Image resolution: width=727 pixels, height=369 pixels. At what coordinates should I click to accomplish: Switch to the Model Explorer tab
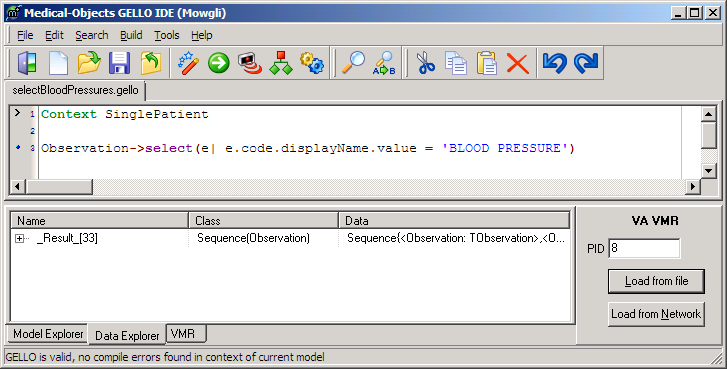pos(48,334)
